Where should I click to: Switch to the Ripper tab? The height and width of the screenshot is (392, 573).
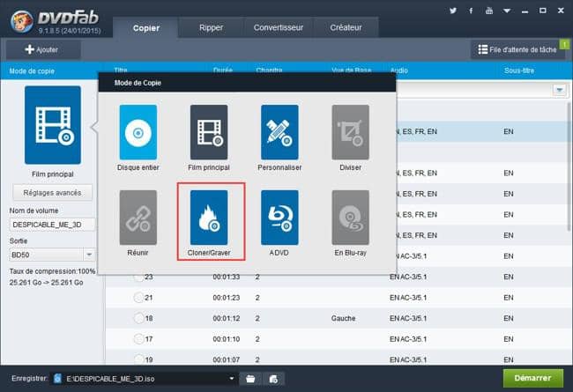[211, 28]
